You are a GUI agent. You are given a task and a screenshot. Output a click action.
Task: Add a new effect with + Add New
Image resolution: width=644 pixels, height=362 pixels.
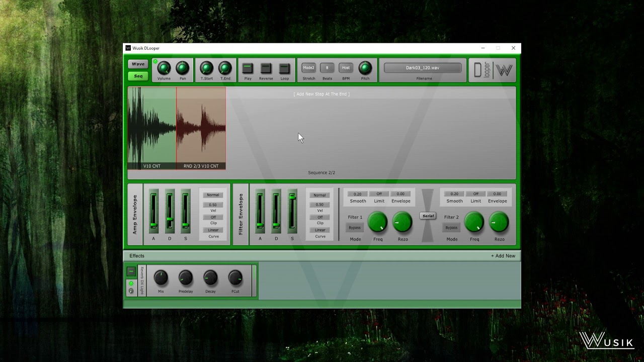(x=503, y=256)
